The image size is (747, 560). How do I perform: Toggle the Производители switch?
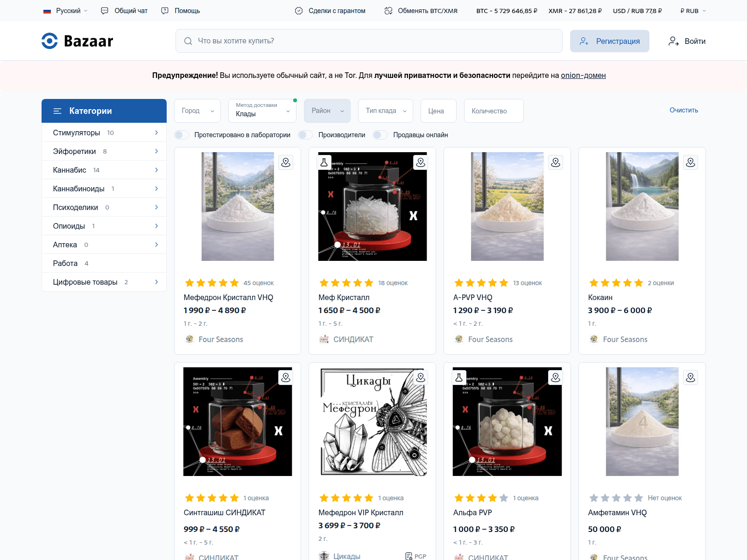coord(305,135)
